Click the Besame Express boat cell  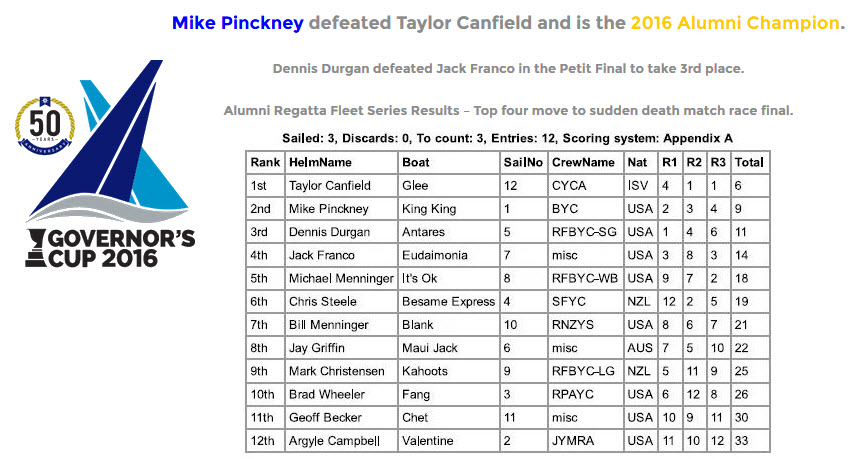447,302
